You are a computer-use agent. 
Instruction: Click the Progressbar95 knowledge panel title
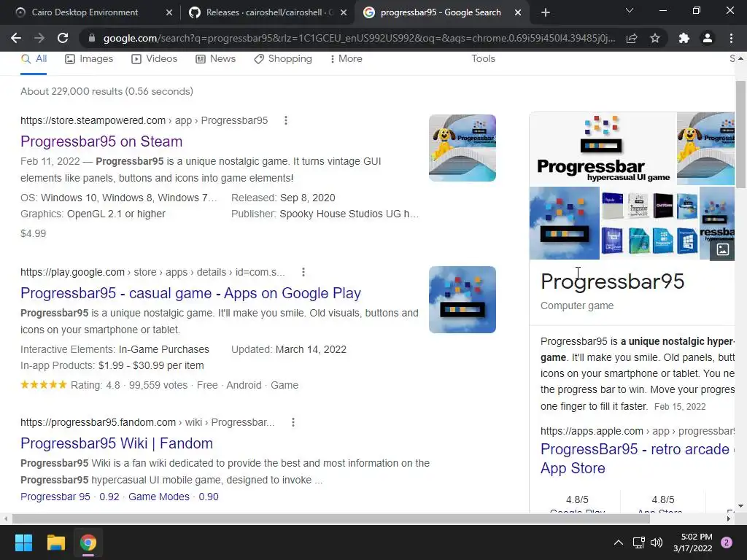pyautogui.click(x=612, y=281)
